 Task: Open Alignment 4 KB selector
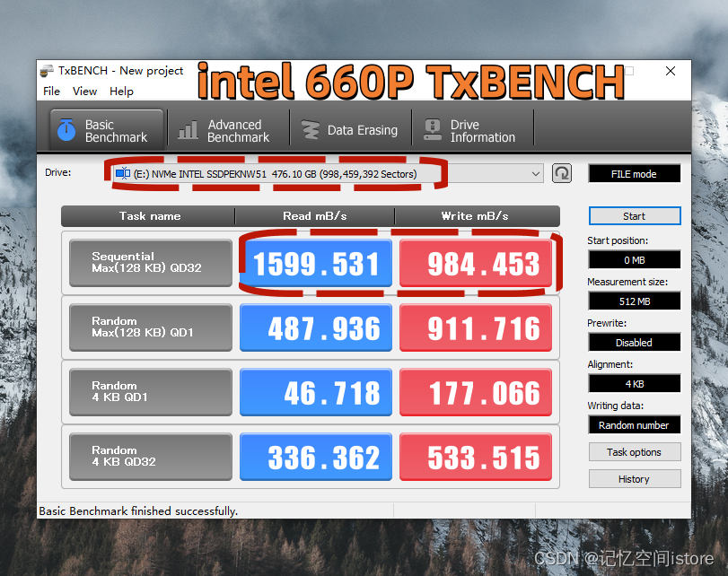pos(635,384)
